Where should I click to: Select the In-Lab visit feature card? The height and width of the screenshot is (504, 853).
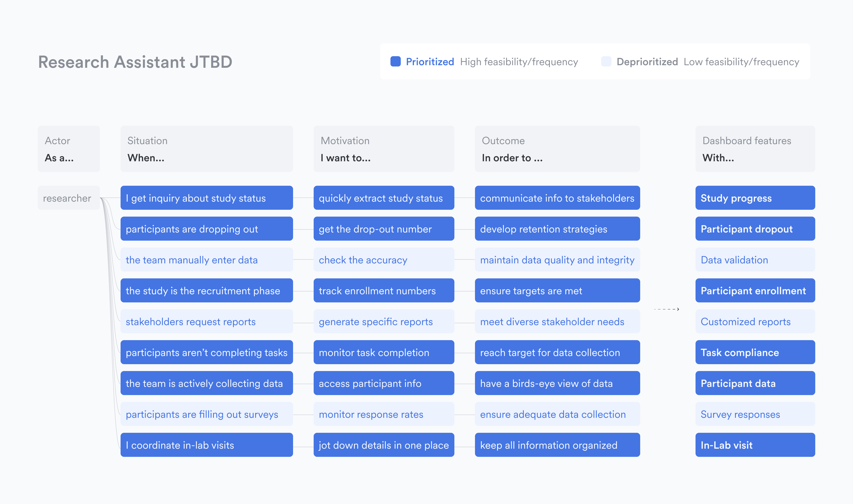click(x=755, y=445)
